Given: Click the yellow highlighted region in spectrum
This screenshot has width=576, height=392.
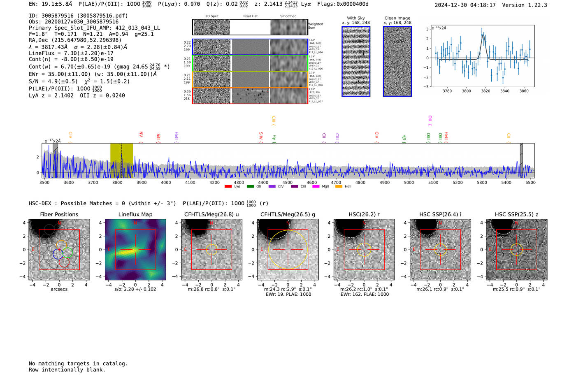Looking at the screenshot, I should coord(121,160).
